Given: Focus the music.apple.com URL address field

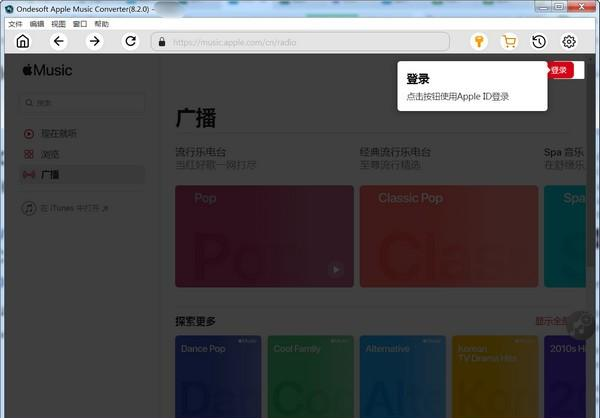Looking at the screenshot, I should coord(300,42).
